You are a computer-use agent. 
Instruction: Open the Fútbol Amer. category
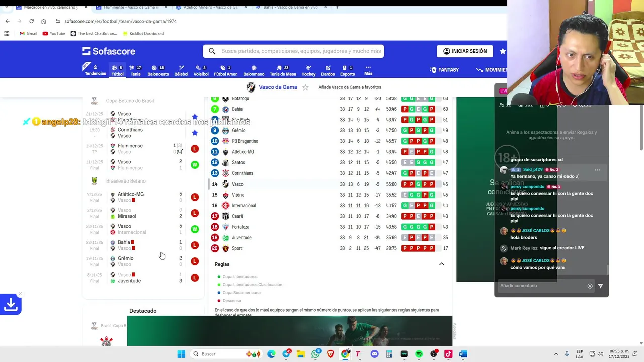click(225, 70)
